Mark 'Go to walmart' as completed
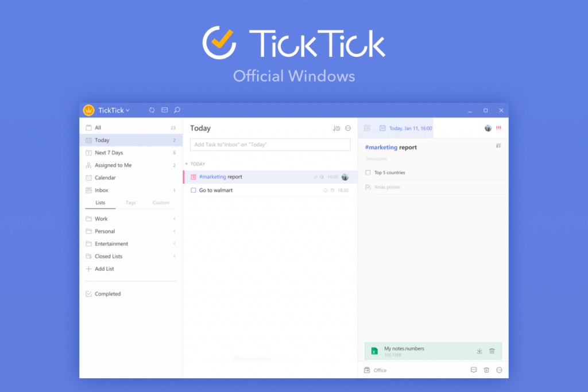 193,190
